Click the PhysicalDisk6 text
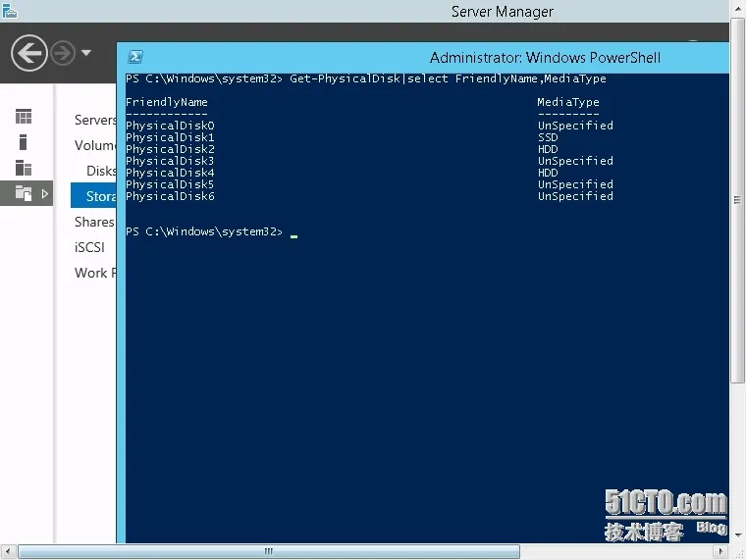The width and height of the screenshot is (746, 560). [x=170, y=196]
